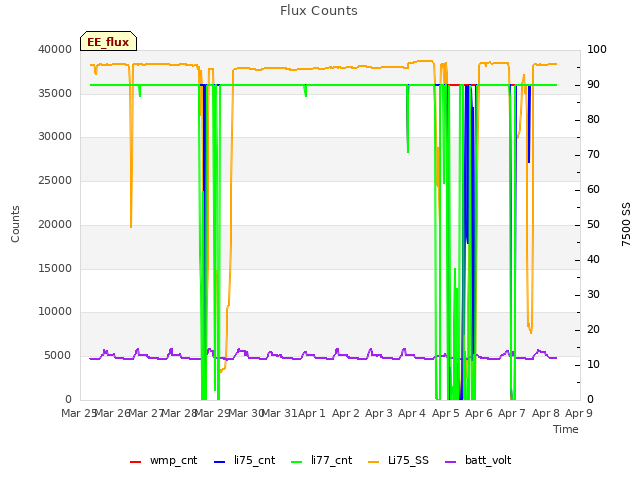Click the Time x-axis label
Screen dimensions: 640x480
(x=566, y=429)
